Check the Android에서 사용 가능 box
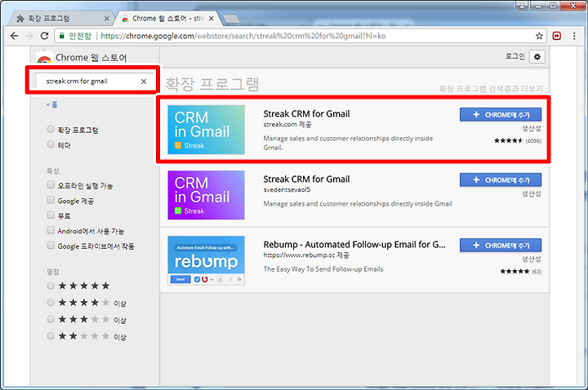Image resolution: width=588 pixels, height=390 pixels. pos(51,230)
